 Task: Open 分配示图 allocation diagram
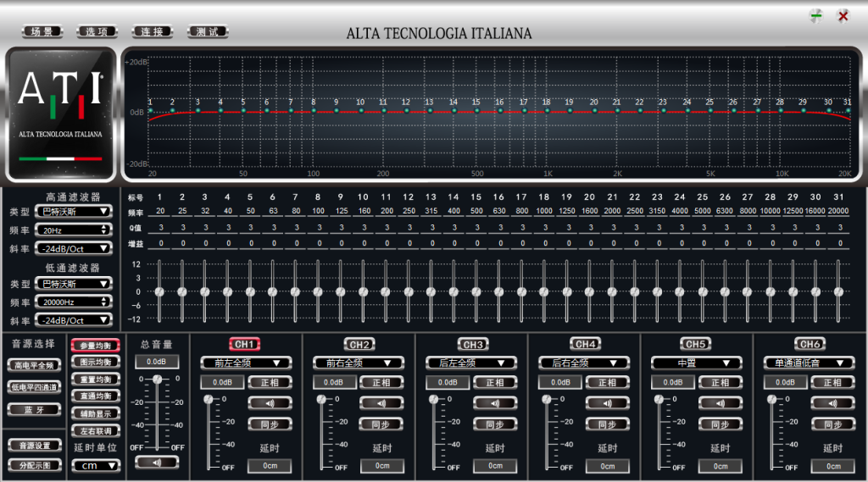tap(34, 465)
